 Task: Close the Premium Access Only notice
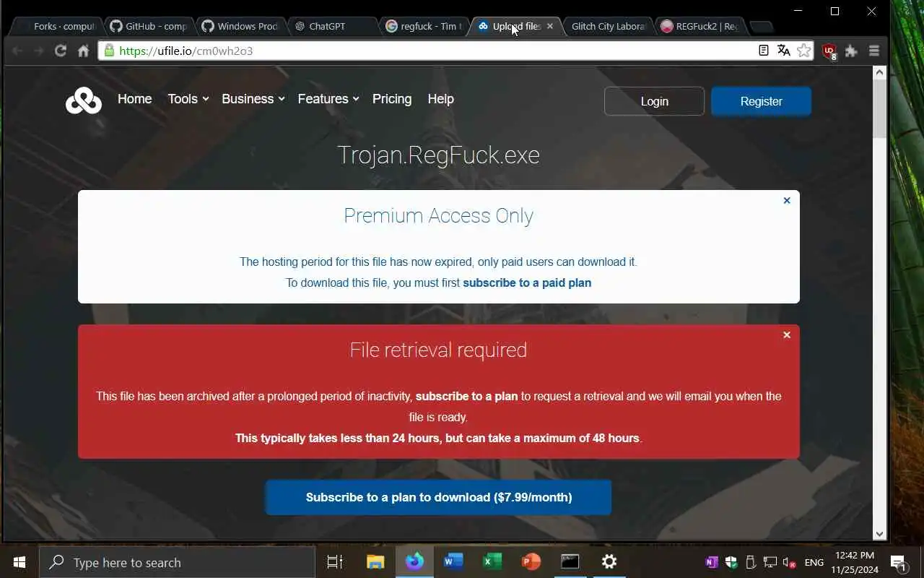pos(787,201)
